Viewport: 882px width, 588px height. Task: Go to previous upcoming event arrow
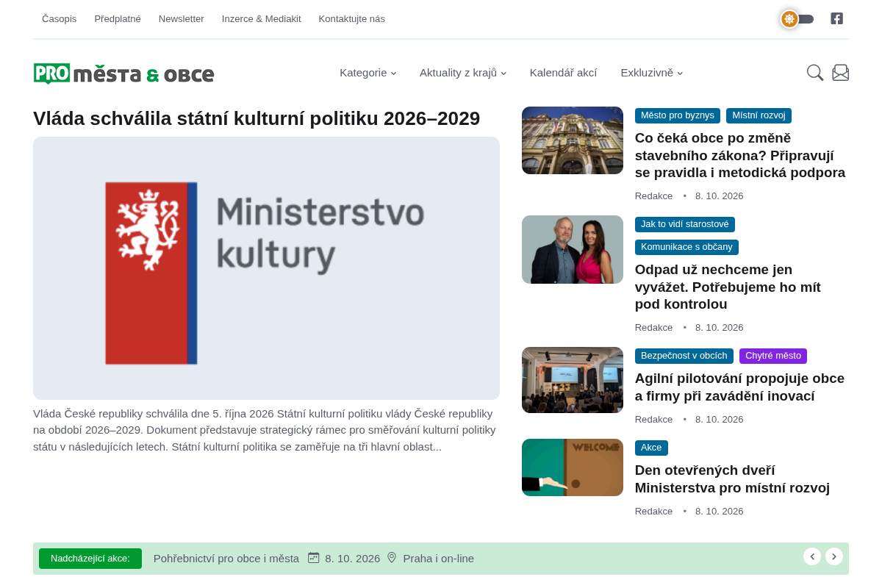coord(812,556)
